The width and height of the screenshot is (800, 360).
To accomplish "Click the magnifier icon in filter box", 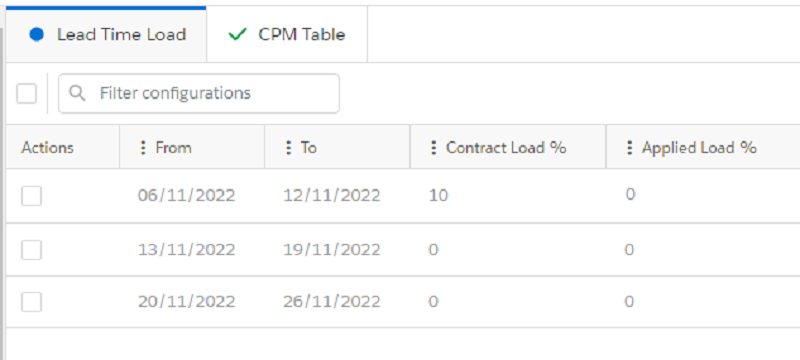I will [77, 93].
